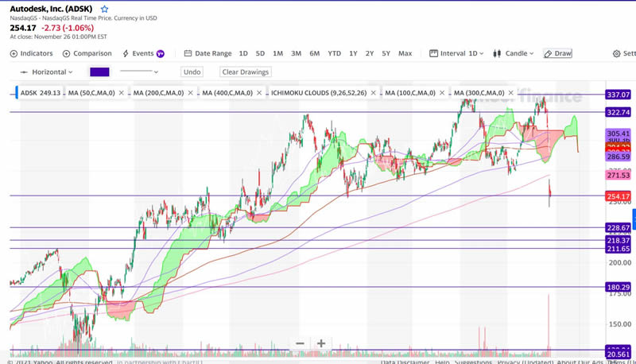Select the 180.29 horizontal line label
Screen dimensions: 636x364
point(619,288)
